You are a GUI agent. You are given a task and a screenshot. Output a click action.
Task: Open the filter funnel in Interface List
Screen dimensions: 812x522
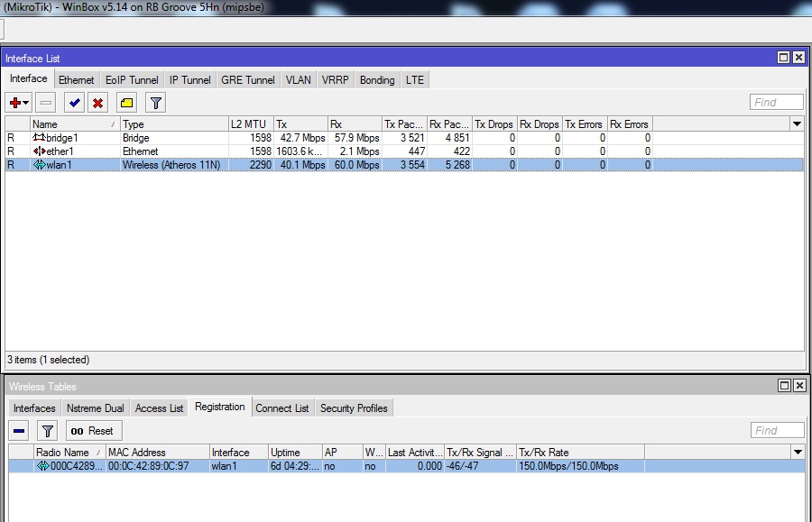(x=156, y=103)
